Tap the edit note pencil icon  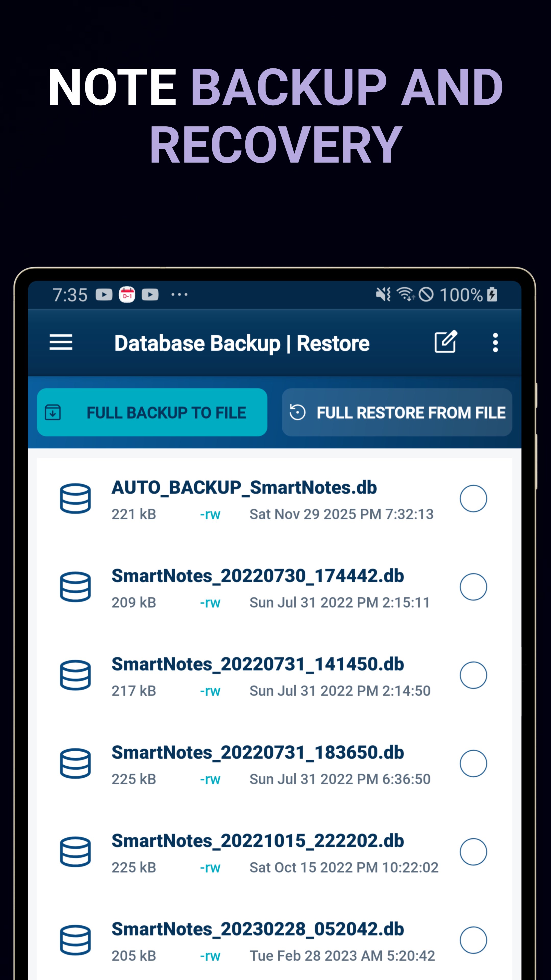[x=446, y=342]
